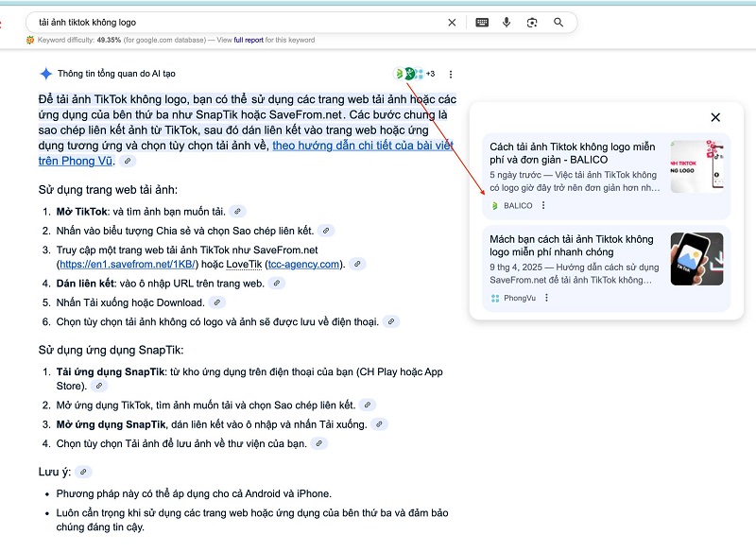Clear the search box text
This screenshot has width=756, height=552.
tap(452, 23)
